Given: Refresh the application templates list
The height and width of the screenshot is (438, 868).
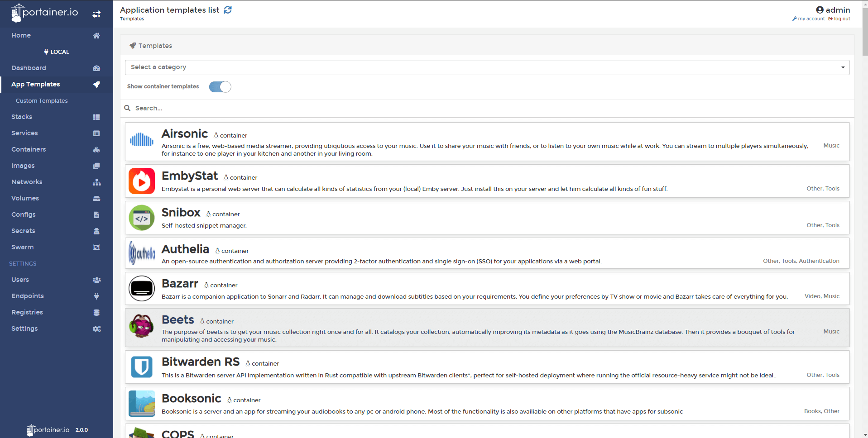Looking at the screenshot, I should pyautogui.click(x=228, y=10).
